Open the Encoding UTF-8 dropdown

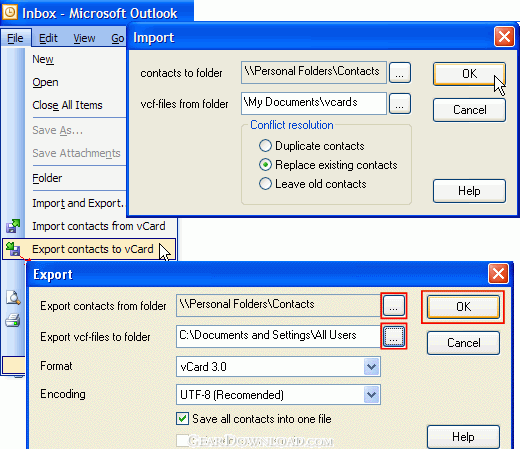(x=371, y=395)
